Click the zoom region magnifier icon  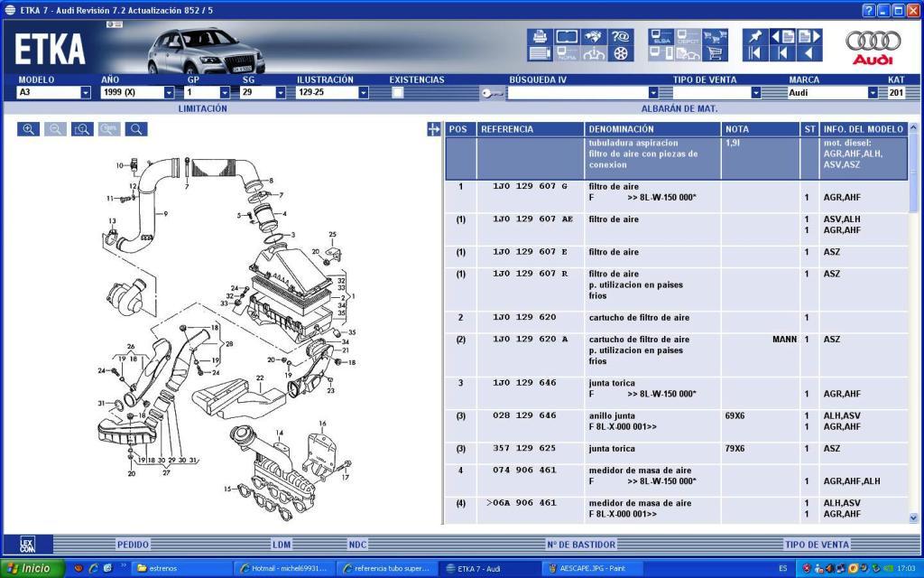[82, 129]
